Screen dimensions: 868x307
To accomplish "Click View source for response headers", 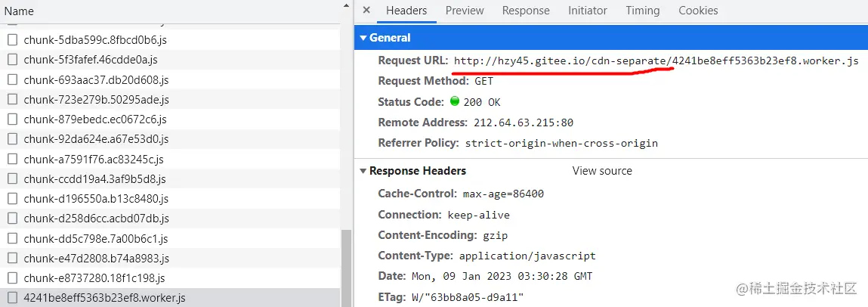I will tap(602, 171).
